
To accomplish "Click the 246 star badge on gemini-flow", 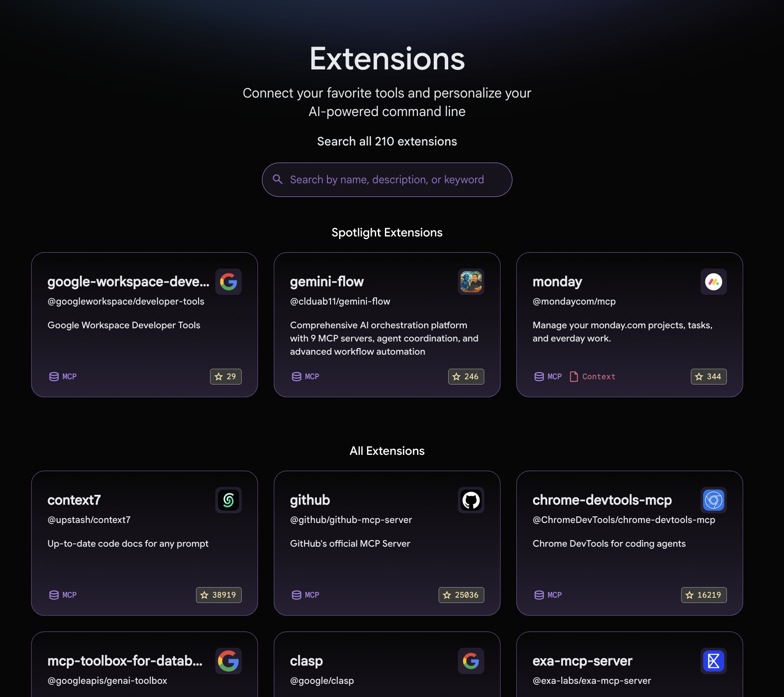I will pos(466,377).
